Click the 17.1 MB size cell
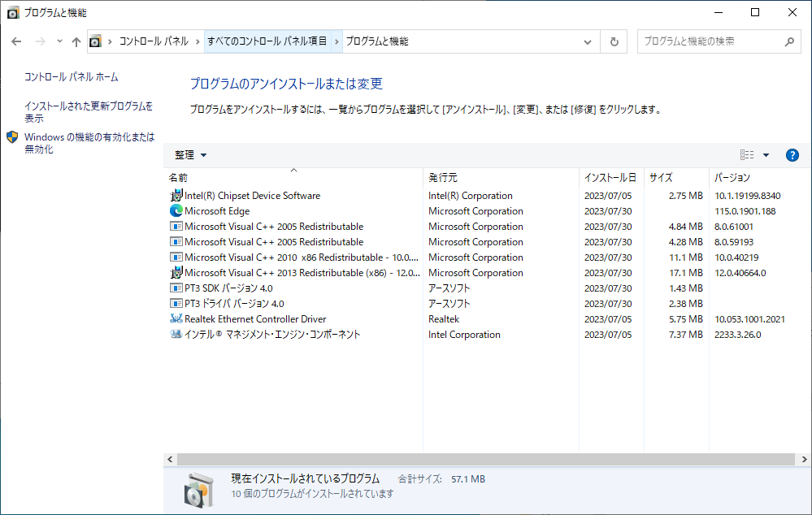Image resolution: width=812 pixels, height=515 pixels. pyautogui.click(x=686, y=273)
